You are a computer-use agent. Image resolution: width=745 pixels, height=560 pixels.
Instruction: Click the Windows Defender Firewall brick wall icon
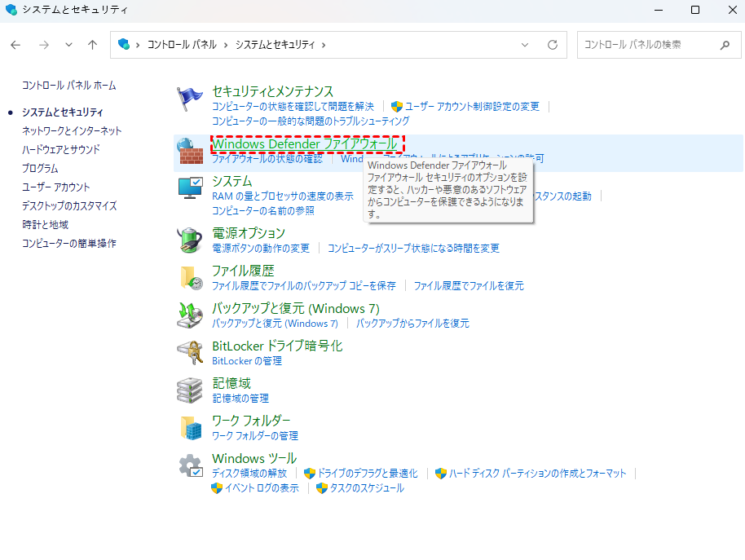click(x=190, y=151)
